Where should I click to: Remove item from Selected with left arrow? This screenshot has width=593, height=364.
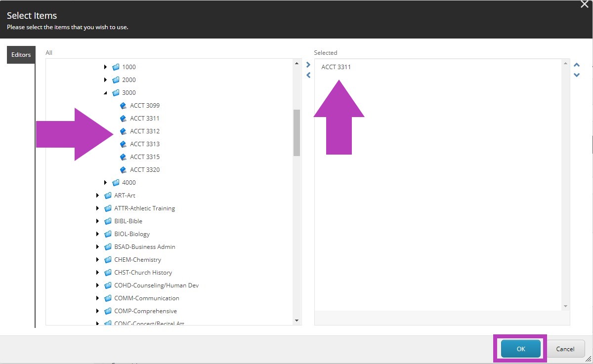[x=308, y=75]
